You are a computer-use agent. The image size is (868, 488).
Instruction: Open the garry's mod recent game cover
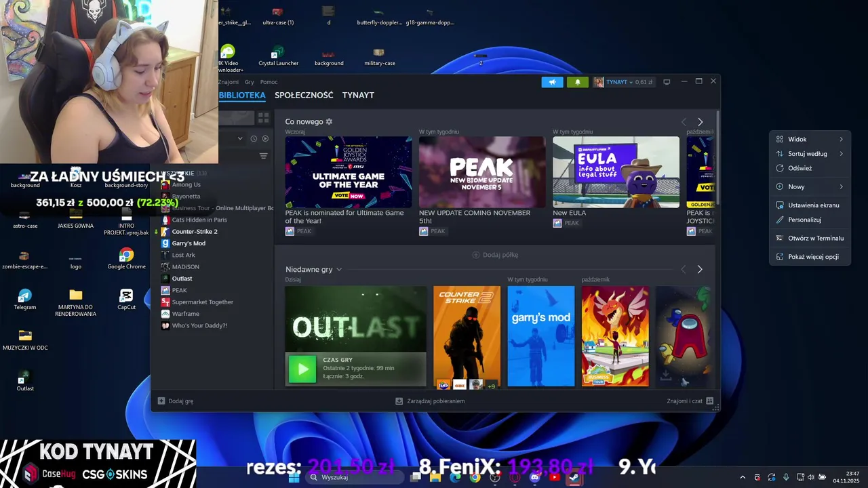[x=541, y=336]
